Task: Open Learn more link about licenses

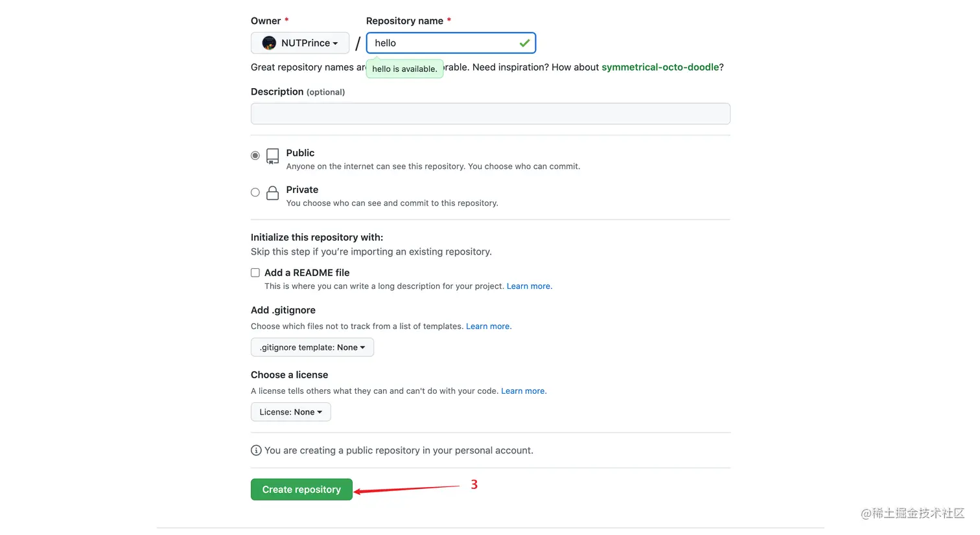Action: click(523, 391)
